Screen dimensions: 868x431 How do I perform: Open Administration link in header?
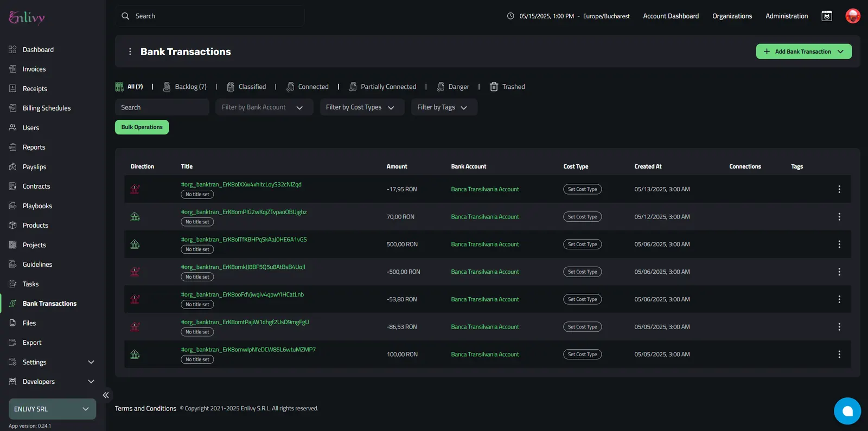tap(787, 16)
